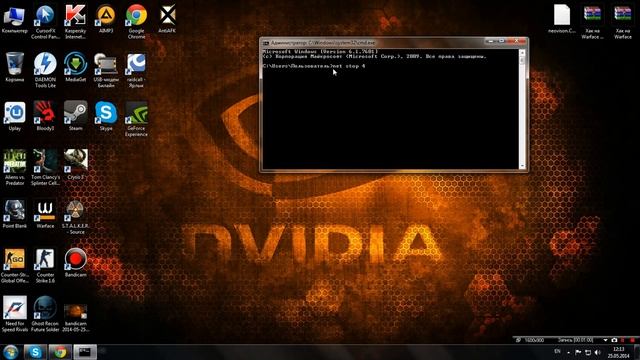
Task: Open Need for Speed Rivals shortcut
Action: pyautogui.click(x=15, y=314)
